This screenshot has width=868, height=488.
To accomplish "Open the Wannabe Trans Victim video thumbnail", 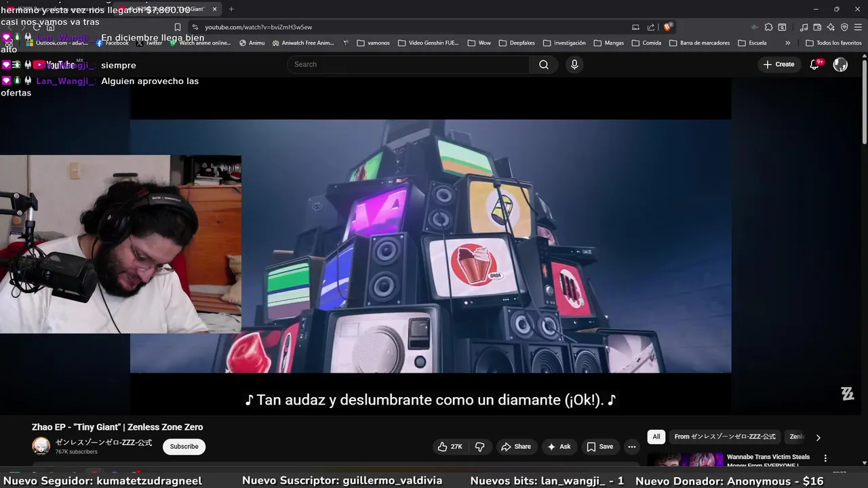I will click(x=685, y=460).
